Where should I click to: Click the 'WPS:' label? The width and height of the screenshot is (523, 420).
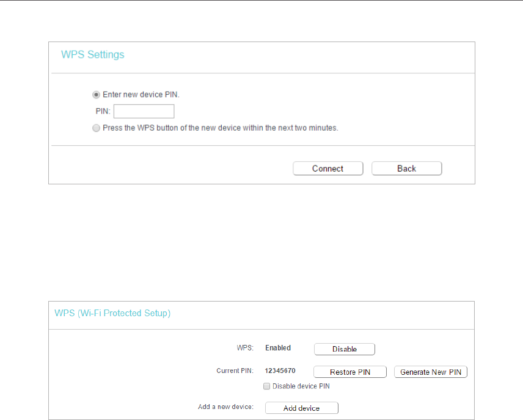click(245, 348)
